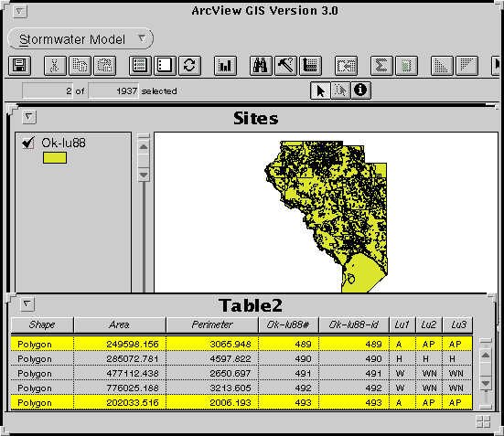Select the black arrow pointer tool
The height and width of the screenshot is (436, 504).
click(x=320, y=90)
